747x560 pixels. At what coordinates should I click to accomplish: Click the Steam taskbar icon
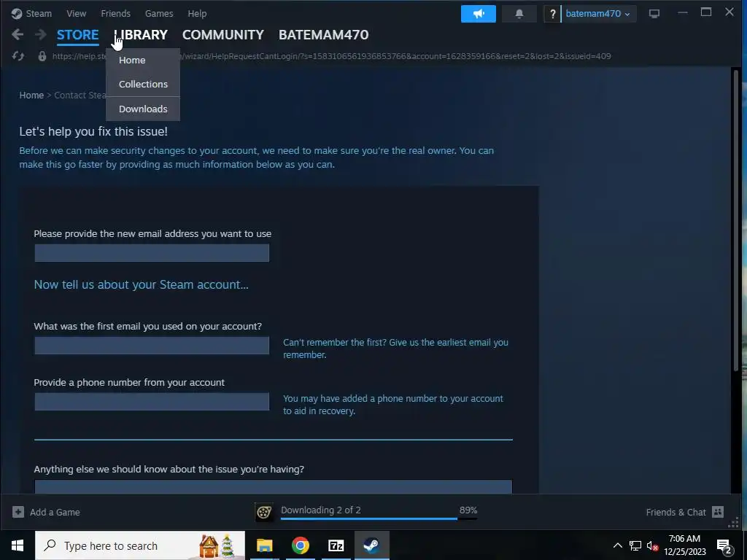coord(371,545)
